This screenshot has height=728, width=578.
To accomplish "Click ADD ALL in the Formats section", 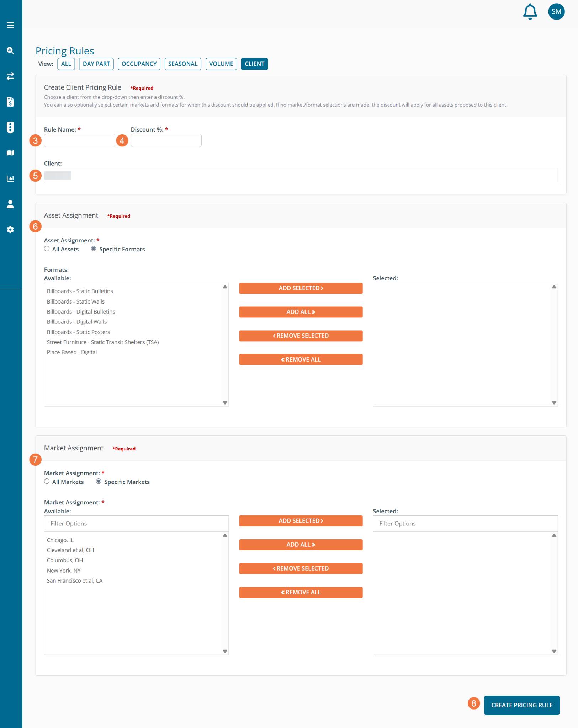I will 301,312.
